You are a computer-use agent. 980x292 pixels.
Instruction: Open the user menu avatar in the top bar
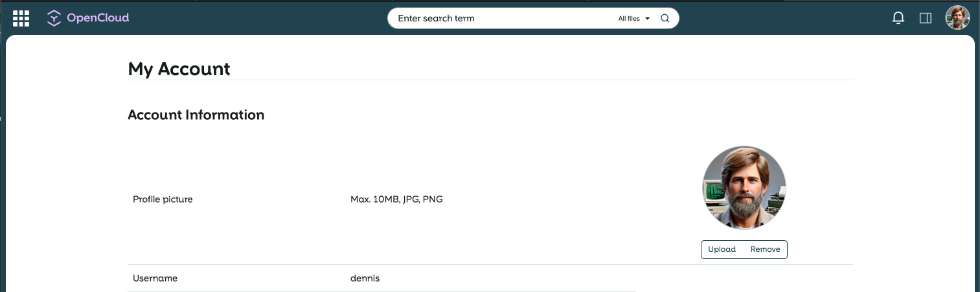coord(957,18)
